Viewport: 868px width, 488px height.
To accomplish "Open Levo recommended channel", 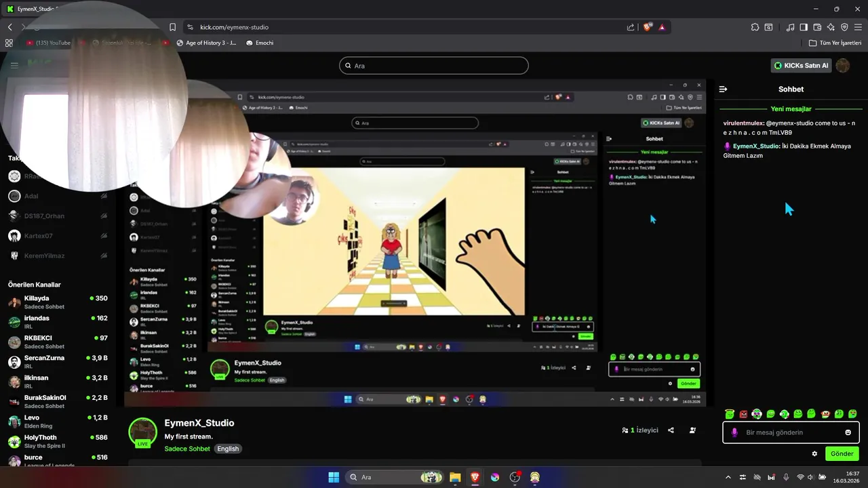I will [x=58, y=422].
